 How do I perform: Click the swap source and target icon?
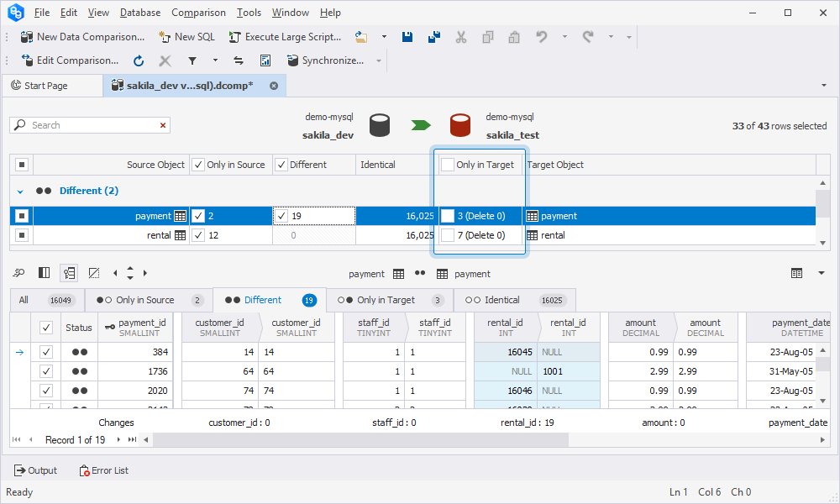click(x=239, y=60)
